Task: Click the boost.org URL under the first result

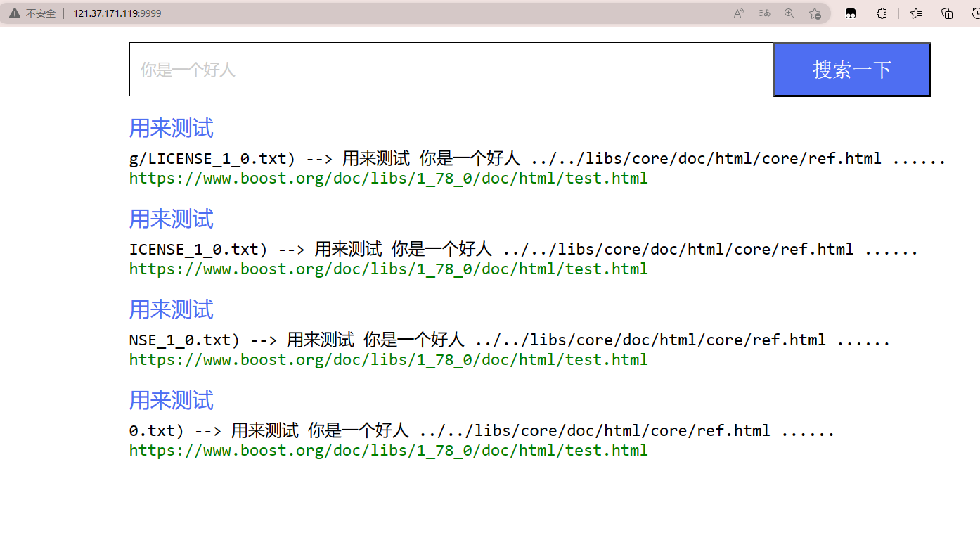Action: [388, 178]
